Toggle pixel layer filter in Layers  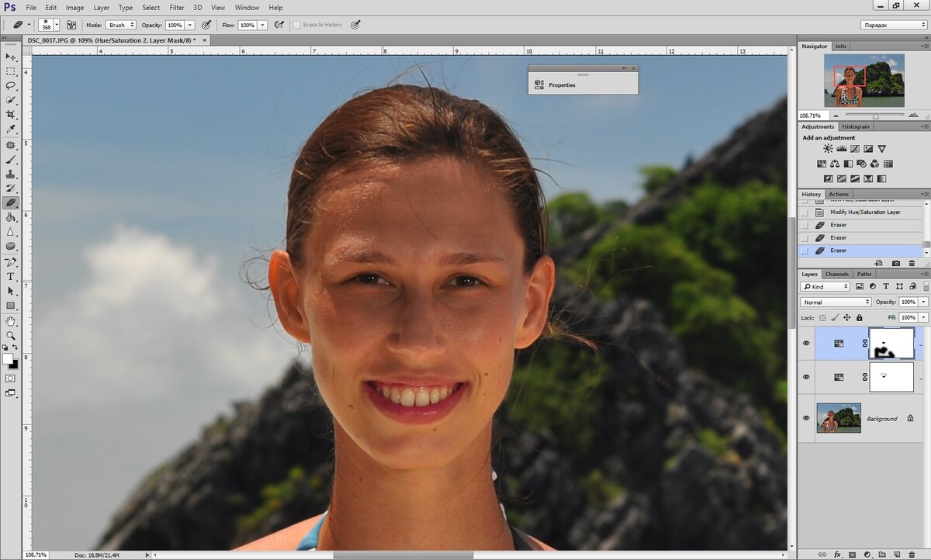tap(860, 287)
